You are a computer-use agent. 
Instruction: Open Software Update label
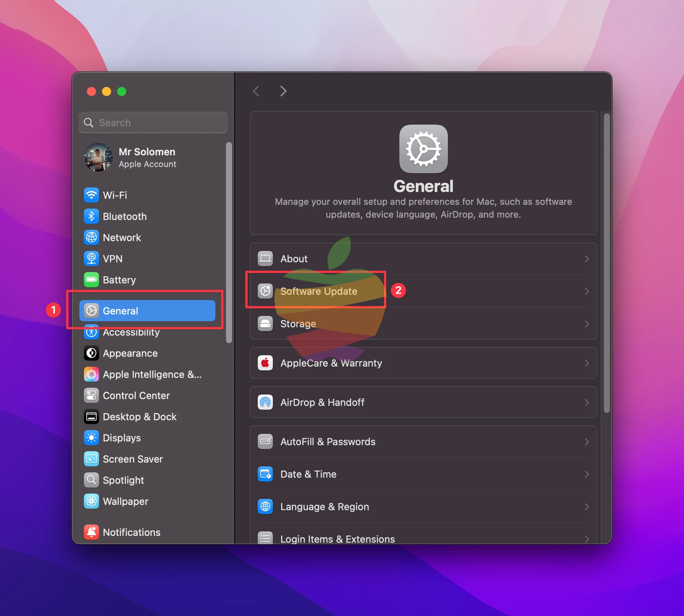(x=319, y=291)
